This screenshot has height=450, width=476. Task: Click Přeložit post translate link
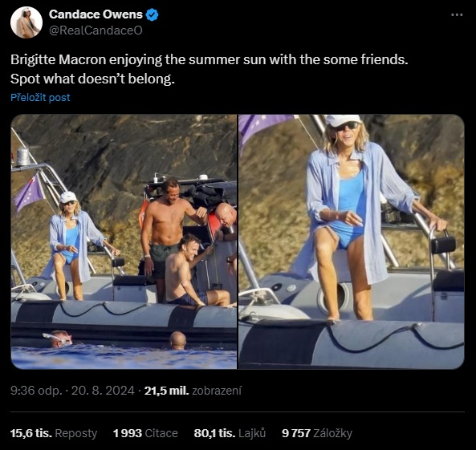tap(40, 97)
